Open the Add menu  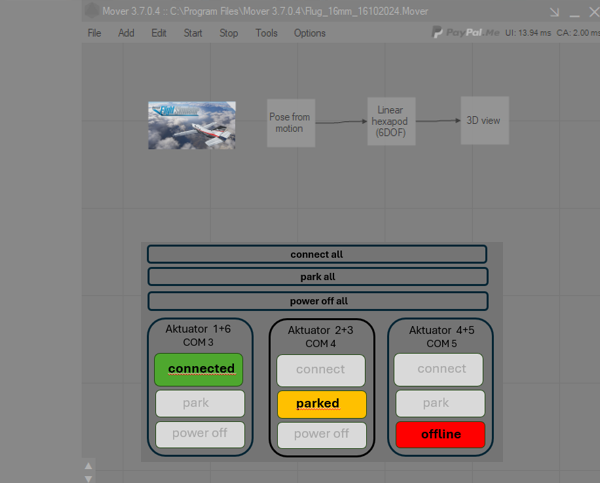point(126,33)
